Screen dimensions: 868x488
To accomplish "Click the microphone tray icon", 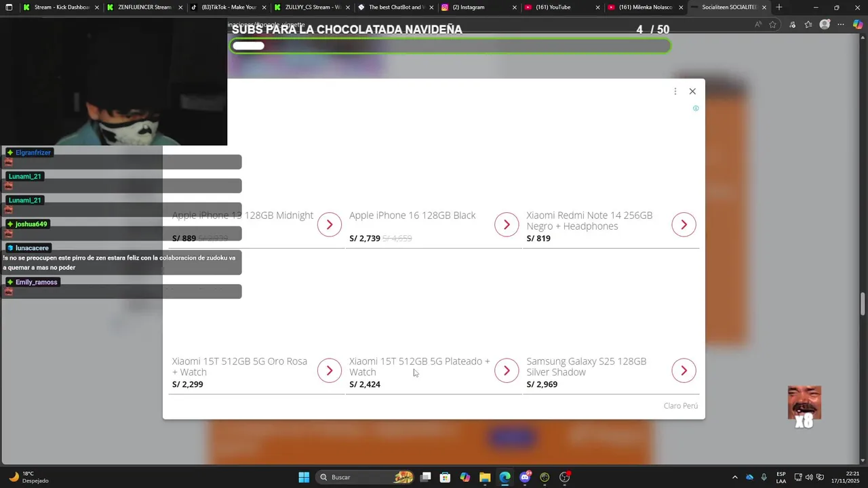I will pos(764,477).
